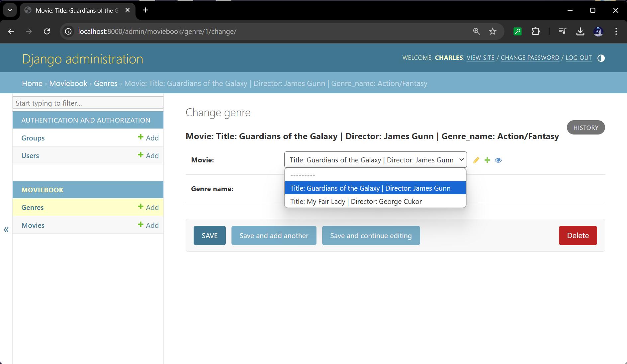The image size is (627, 364).
Task: Select the My Fair Lady option
Action: click(356, 202)
